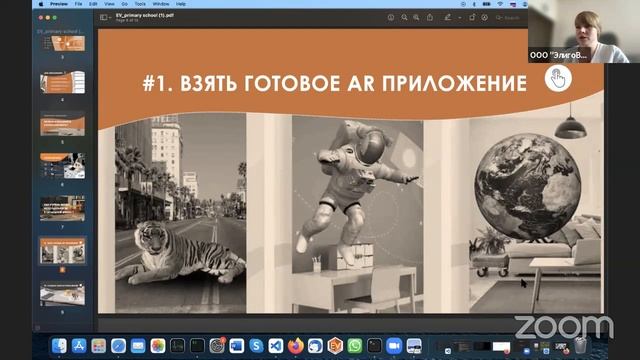Open zoom.us from the Dock
Image resolution: width=640 pixels, height=360 pixels.
tap(394, 346)
